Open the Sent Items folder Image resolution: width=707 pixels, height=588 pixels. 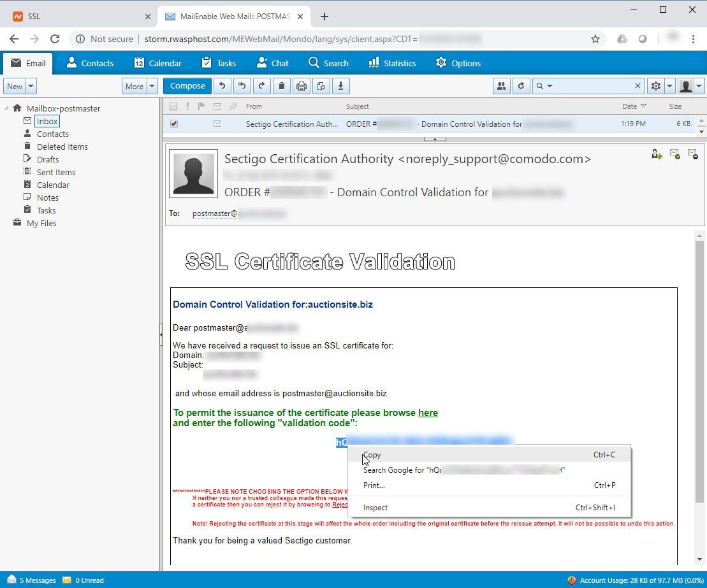click(56, 172)
